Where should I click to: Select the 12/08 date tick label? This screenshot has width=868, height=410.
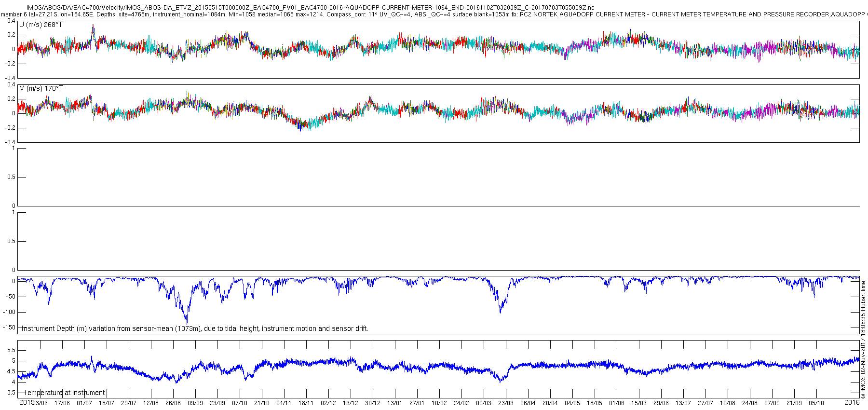151,403
